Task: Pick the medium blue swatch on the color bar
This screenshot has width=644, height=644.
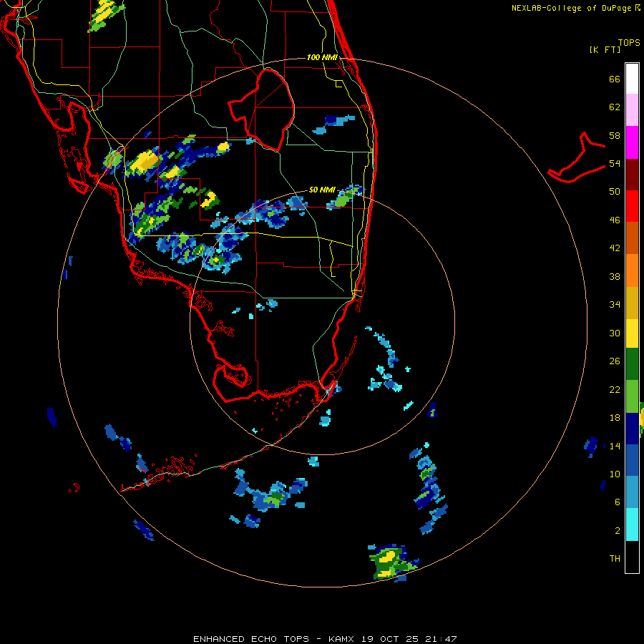Action: [632, 460]
